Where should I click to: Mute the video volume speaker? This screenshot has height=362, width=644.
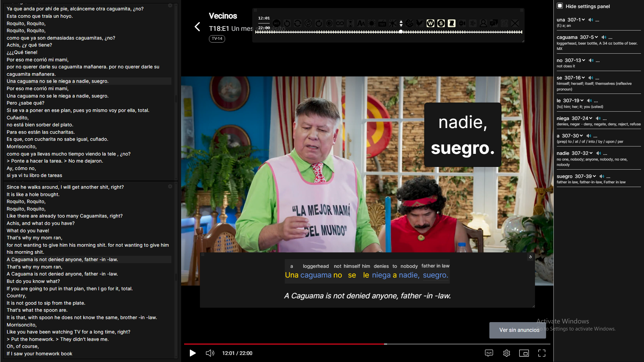point(210,353)
